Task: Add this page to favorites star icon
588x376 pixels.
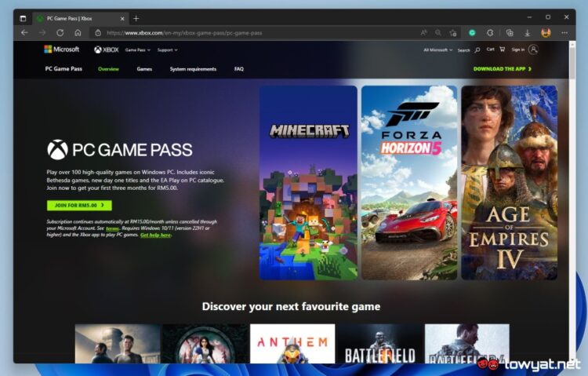Action: pos(453,33)
